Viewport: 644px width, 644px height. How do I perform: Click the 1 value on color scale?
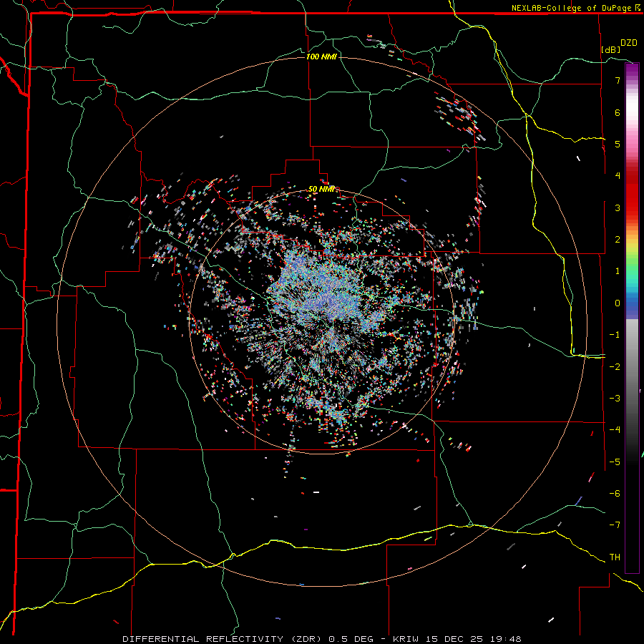(x=618, y=271)
